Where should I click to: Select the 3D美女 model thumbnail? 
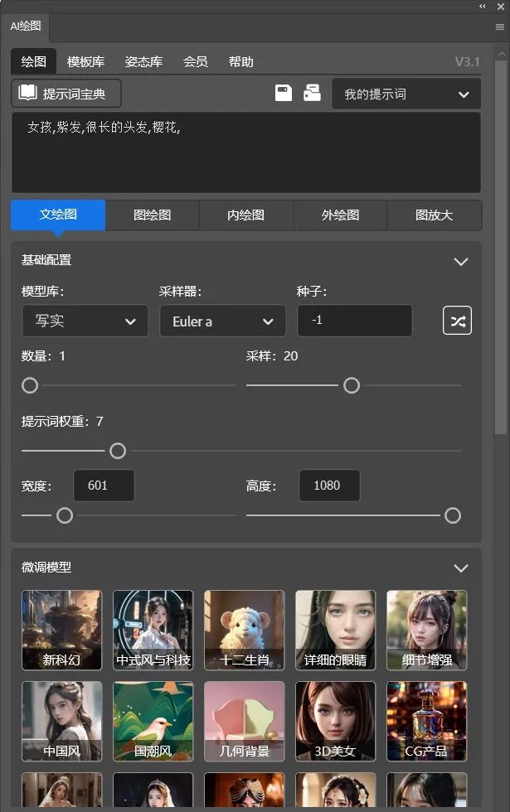[335, 722]
